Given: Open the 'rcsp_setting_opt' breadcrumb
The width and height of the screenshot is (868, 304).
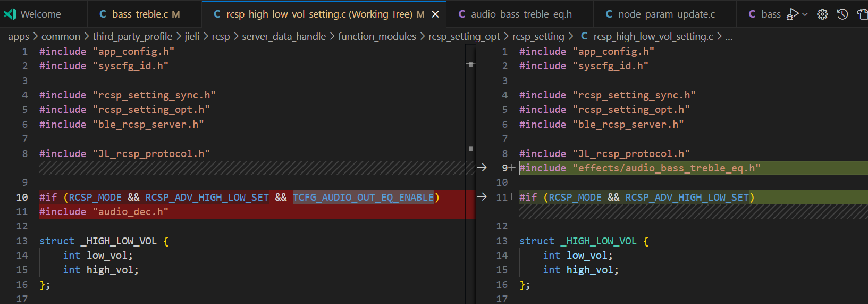Looking at the screenshot, I should pos(464,37).
